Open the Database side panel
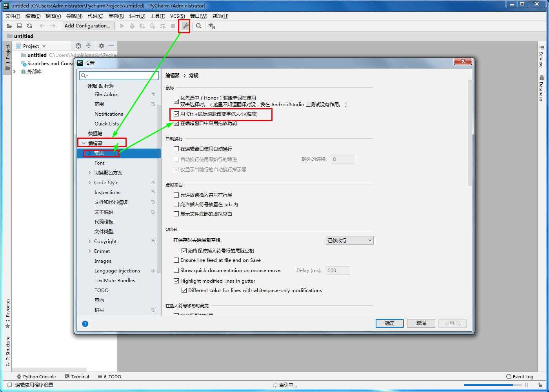Image resolution: width=549 pixels, height=392 pixels. (x=542, y=88)
